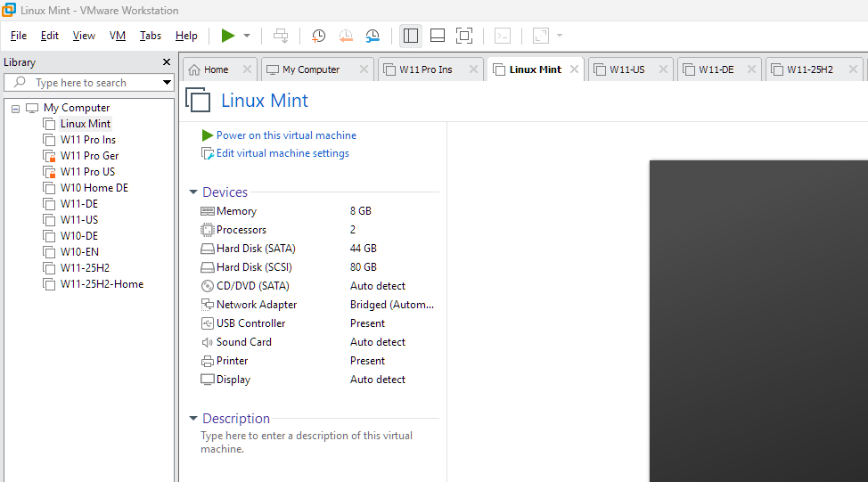Open the Help menu
Viewport: 868px width, 482px height.
(x=186, y=36)
